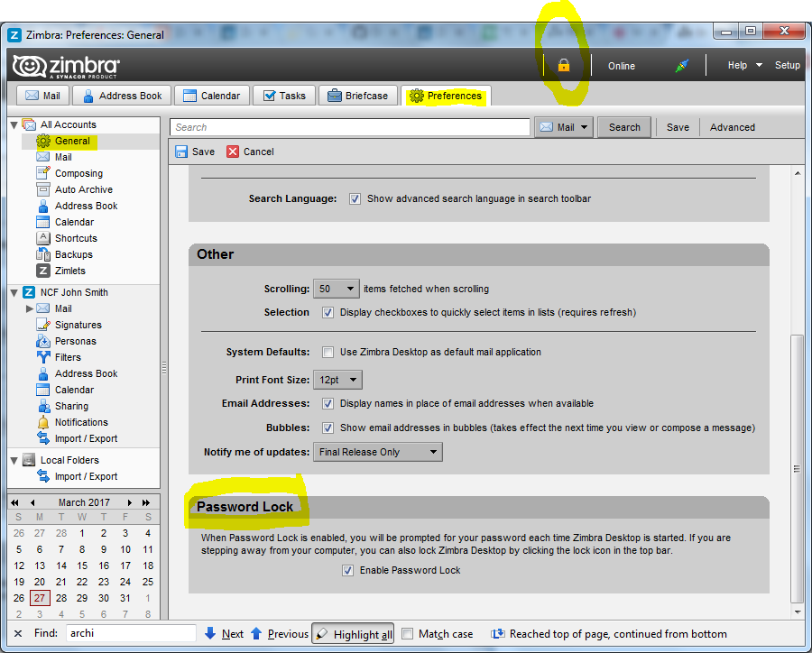This screenshot has width=812, height=653.
Task: Open Import / Export under Local Folders
Action: [x=86, y=476]
